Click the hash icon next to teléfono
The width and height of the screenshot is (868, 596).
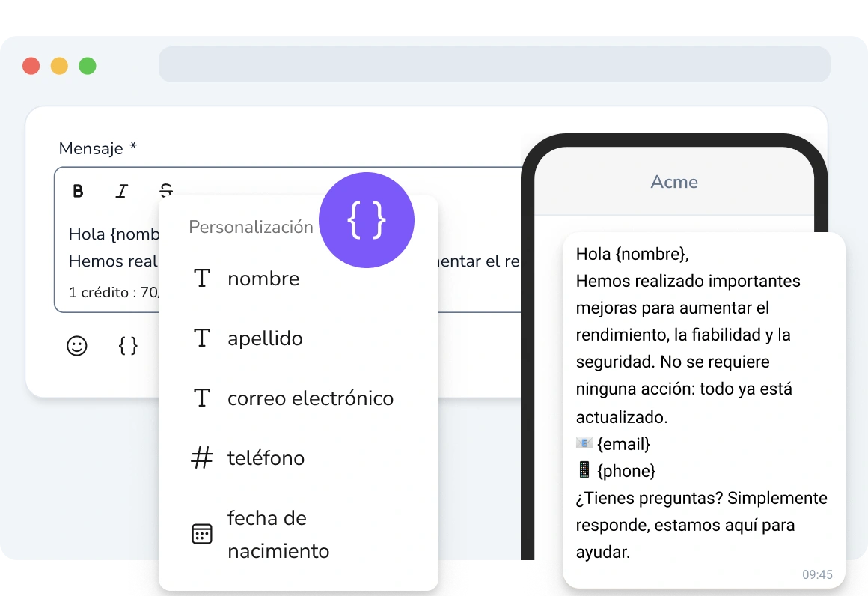pyautogui.click(x=201, y=458)
